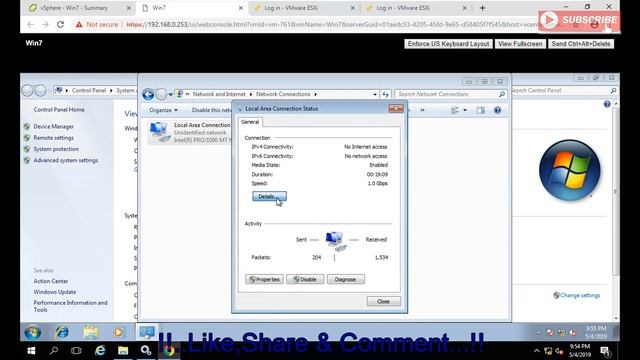This screenshot has height=360, width=640.
Task: Show hidden tray icons on host taskbar
Action: (537, 351)
